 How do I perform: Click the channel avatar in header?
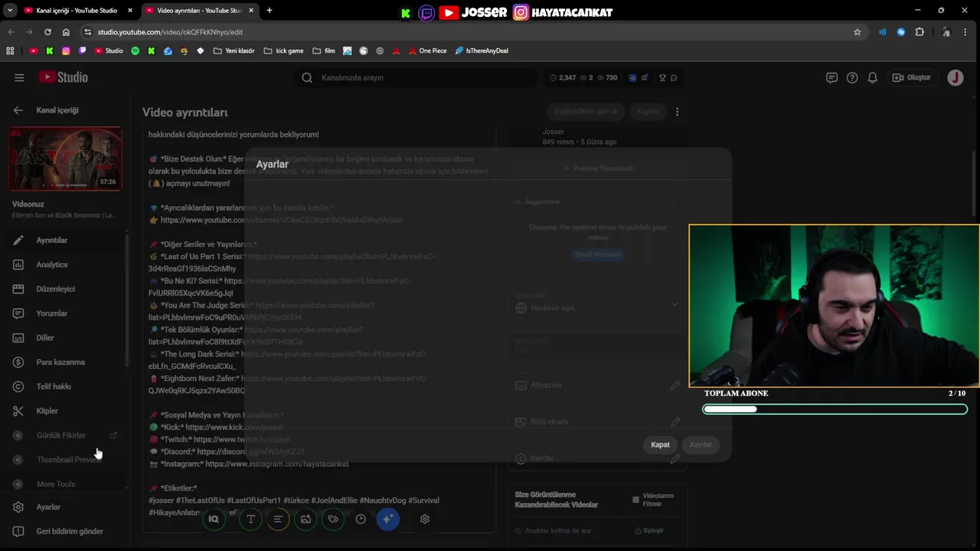tap(955, 77)
